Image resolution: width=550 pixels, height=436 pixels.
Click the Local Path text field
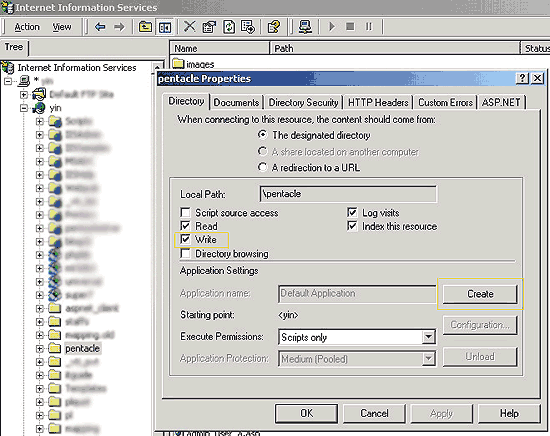coord(348,194)
